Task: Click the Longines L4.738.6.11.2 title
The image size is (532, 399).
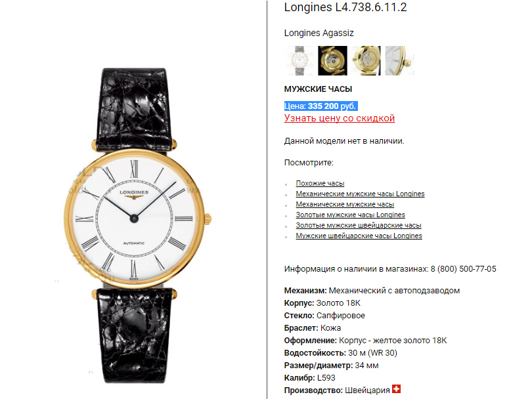Action: 345,7
